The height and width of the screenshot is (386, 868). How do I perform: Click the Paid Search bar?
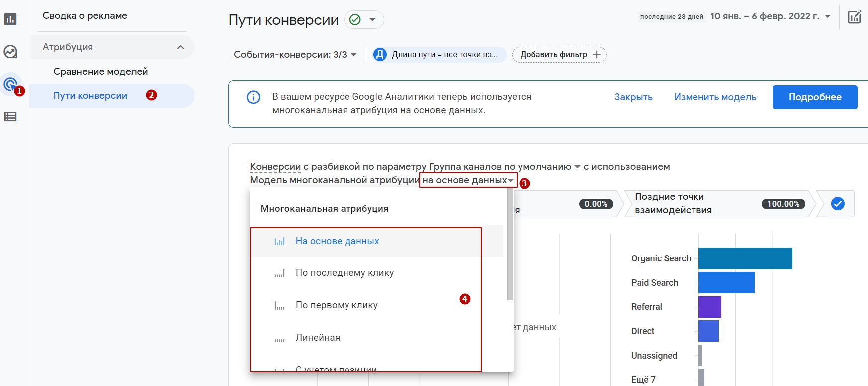(x=726, y=283)
